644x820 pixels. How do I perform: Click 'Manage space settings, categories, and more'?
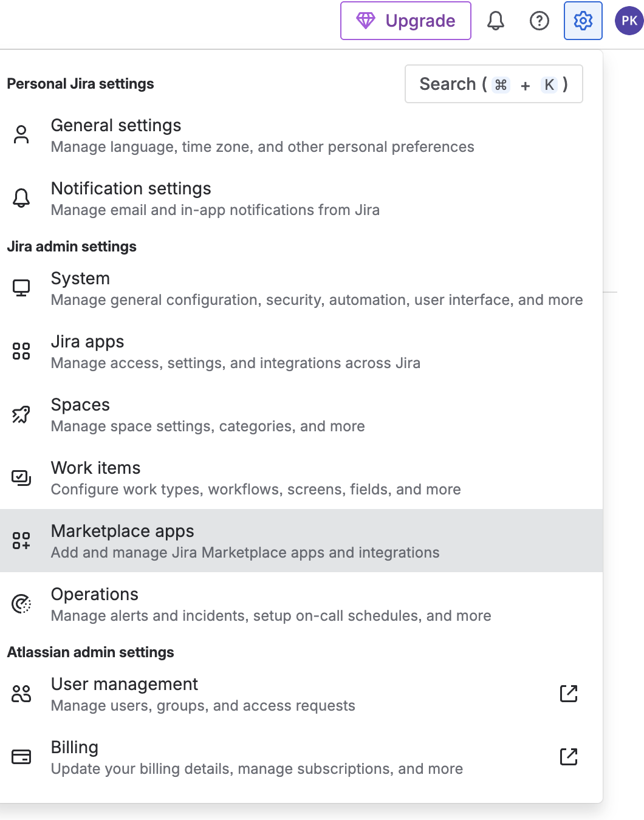[208, 426]
